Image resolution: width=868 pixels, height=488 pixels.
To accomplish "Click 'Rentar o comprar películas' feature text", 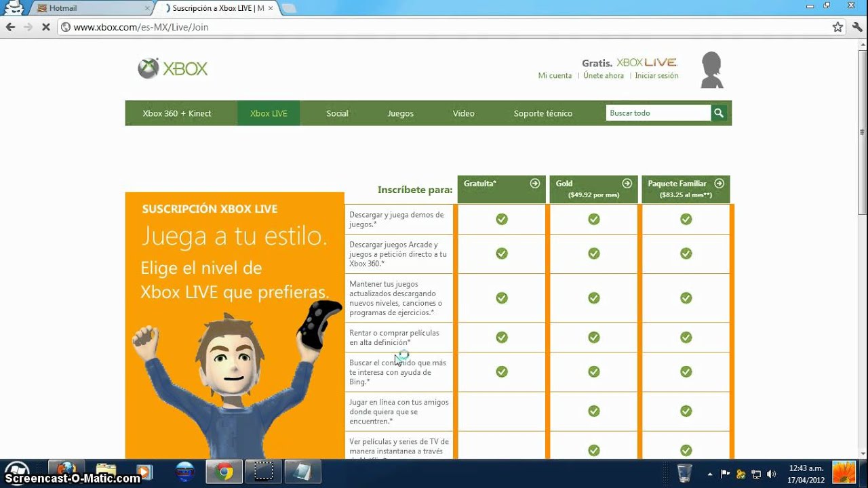I will (x=394, y=338).
